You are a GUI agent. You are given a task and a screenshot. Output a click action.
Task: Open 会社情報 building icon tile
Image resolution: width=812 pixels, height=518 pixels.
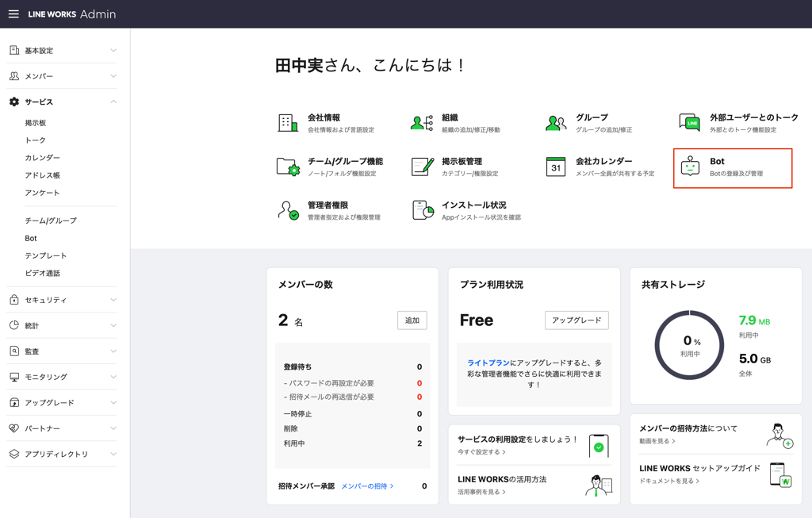[287, 123]
